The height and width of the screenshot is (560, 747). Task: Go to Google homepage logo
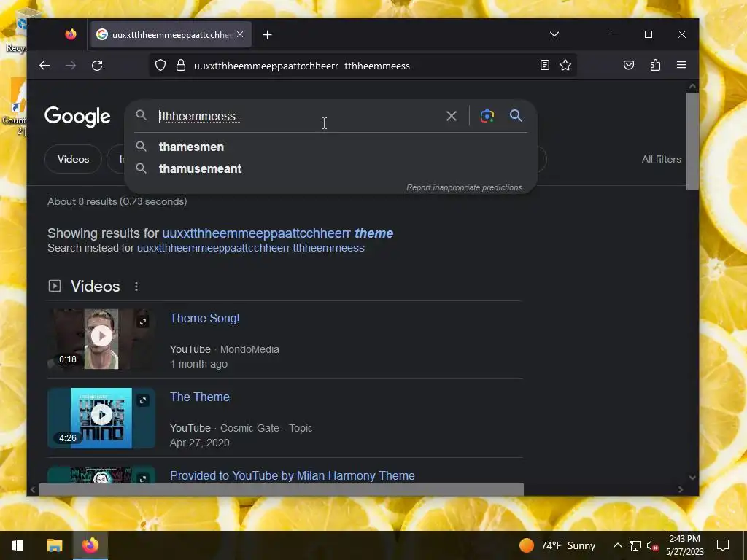point(77,116)
